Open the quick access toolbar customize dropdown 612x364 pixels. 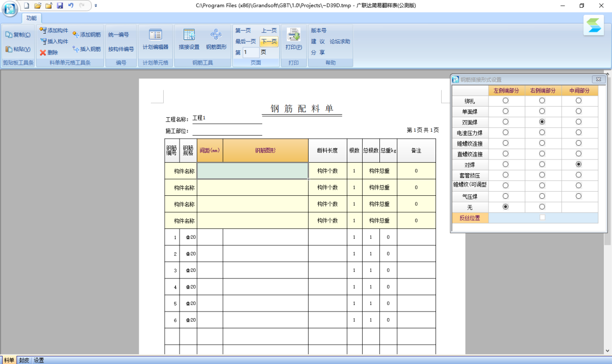tap(95, 6)
